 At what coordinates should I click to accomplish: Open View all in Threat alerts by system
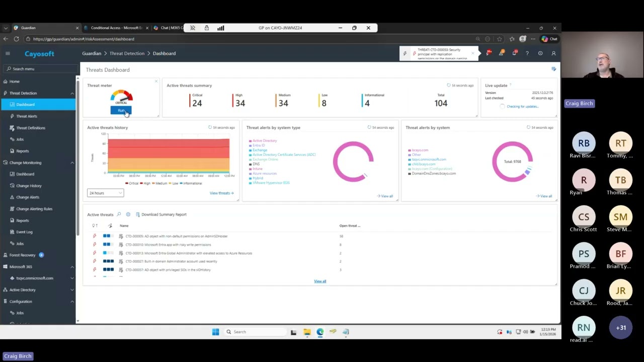coord(544,196)
